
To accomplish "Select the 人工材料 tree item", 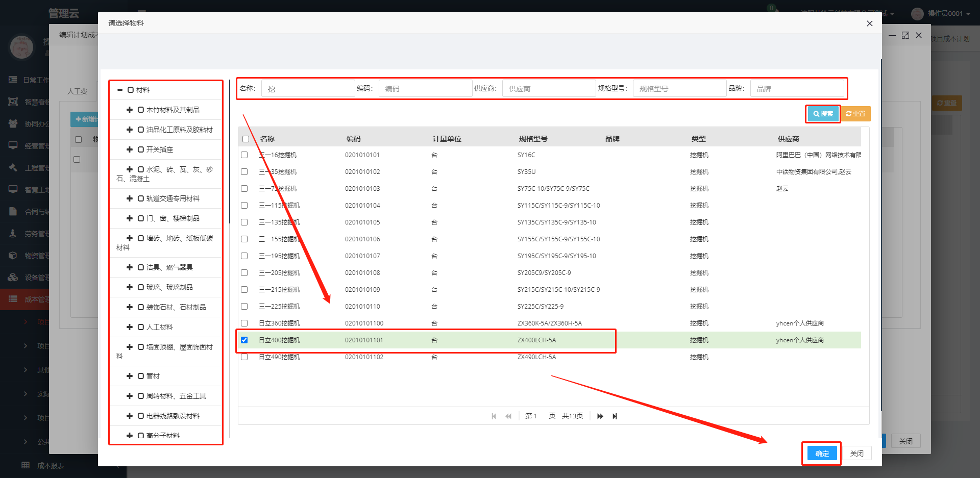I will (x=160, y=327).
